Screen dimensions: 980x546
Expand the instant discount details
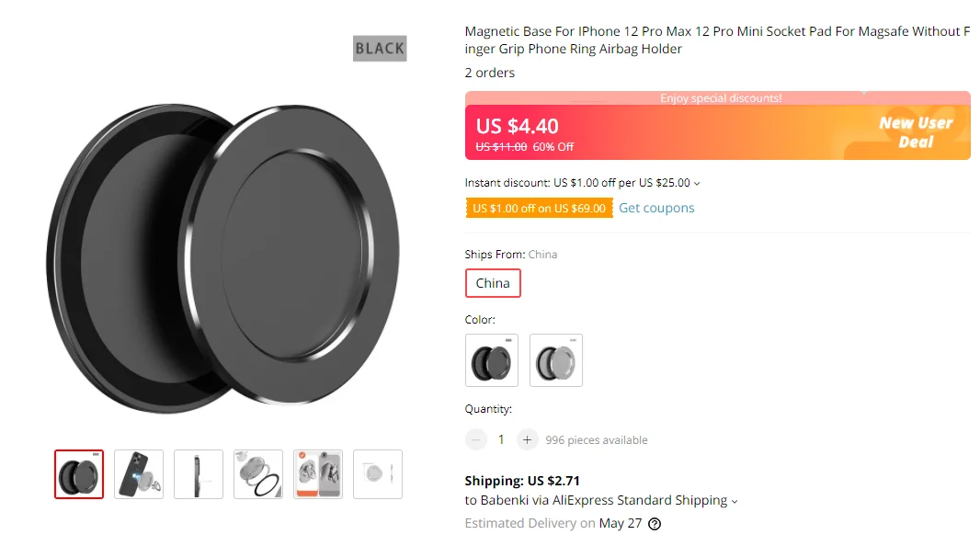[x=697, y=183]
